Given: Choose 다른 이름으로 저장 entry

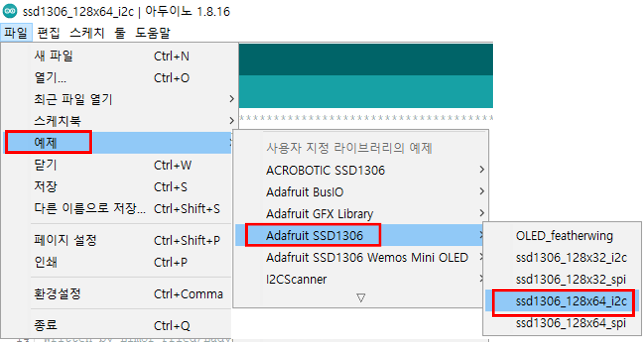Looking at the screenshot, I should [89, 208].
